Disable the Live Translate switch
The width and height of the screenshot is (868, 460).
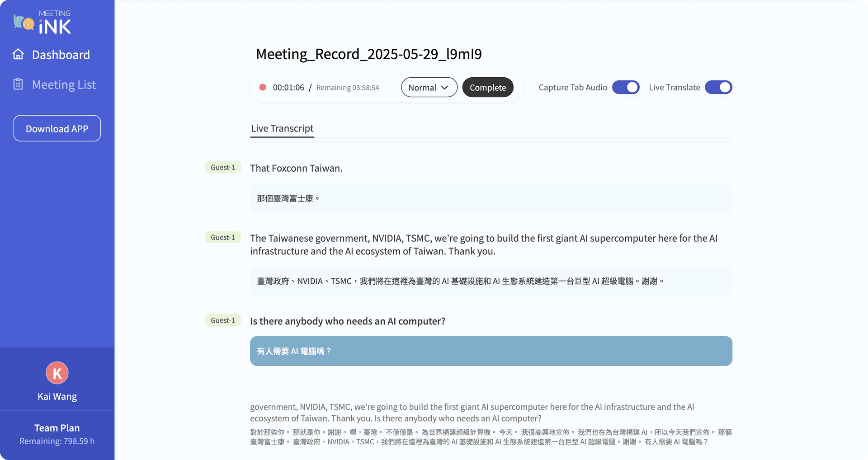click(x=718, y=87)
